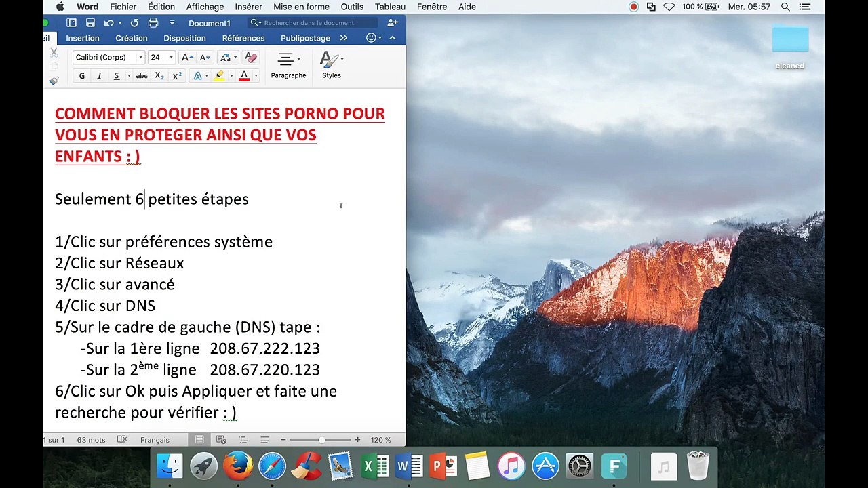Open the spelling check icon in status bar
This screenshot has height=488, width=868.
(122, 440)
